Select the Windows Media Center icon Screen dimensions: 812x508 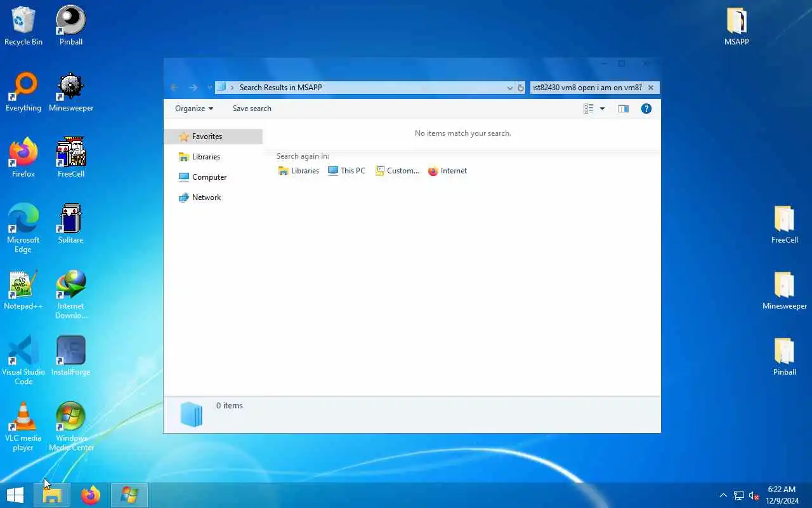click(71, 427)
